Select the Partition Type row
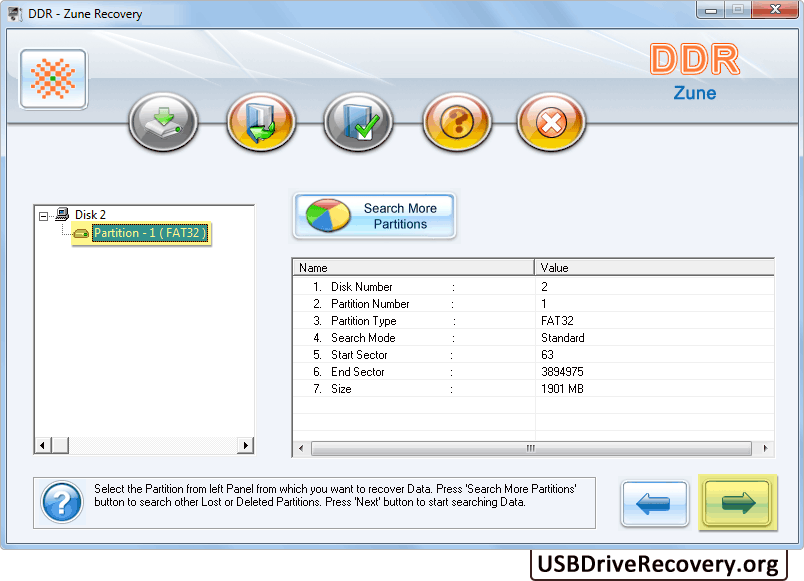This screenshot has height=581, width=804. tap(533, 320)
